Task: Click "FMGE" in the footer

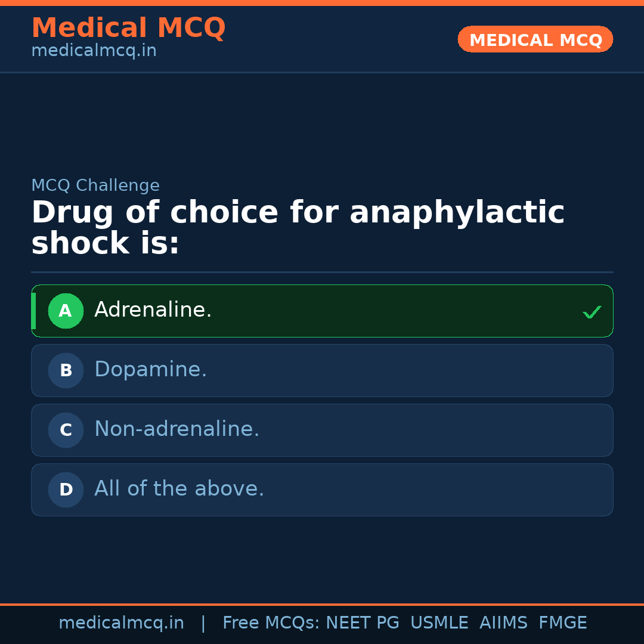Action: (x=563, y=623)
